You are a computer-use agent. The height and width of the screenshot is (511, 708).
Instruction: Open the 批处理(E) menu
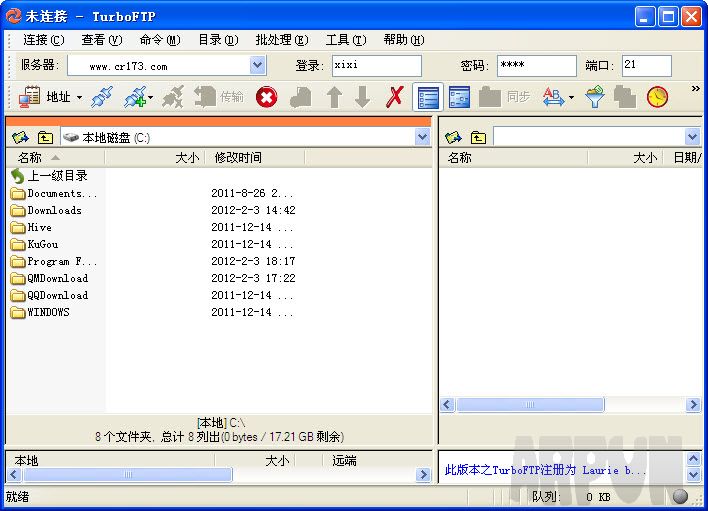[282, 40]
